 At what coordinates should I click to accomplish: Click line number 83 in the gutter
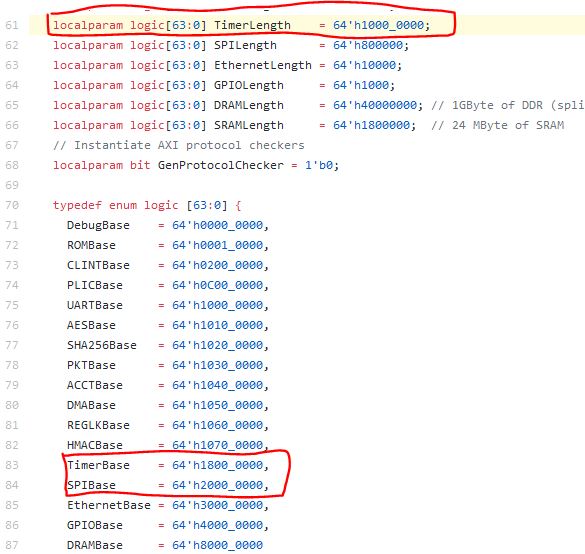pyautogui.click(x=12, y=465)
